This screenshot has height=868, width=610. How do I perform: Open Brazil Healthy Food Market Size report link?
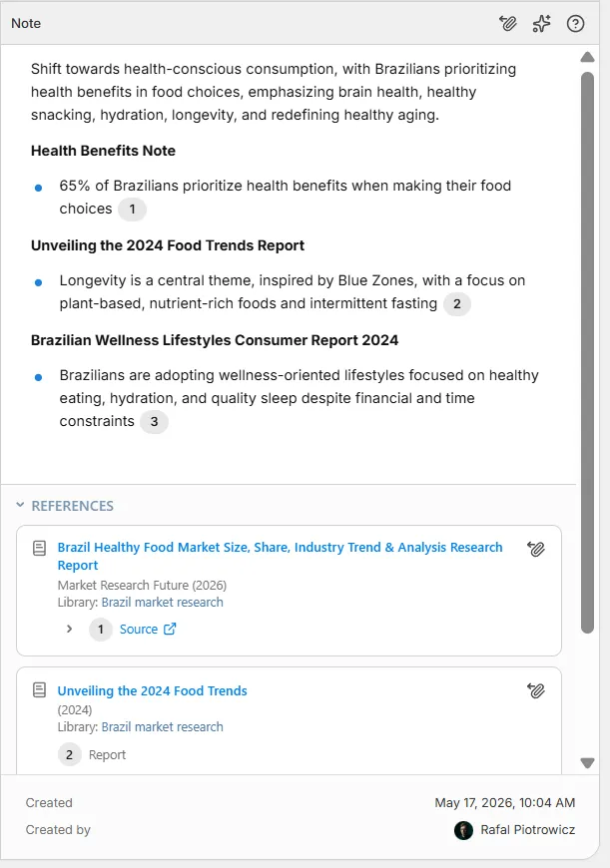281,556
